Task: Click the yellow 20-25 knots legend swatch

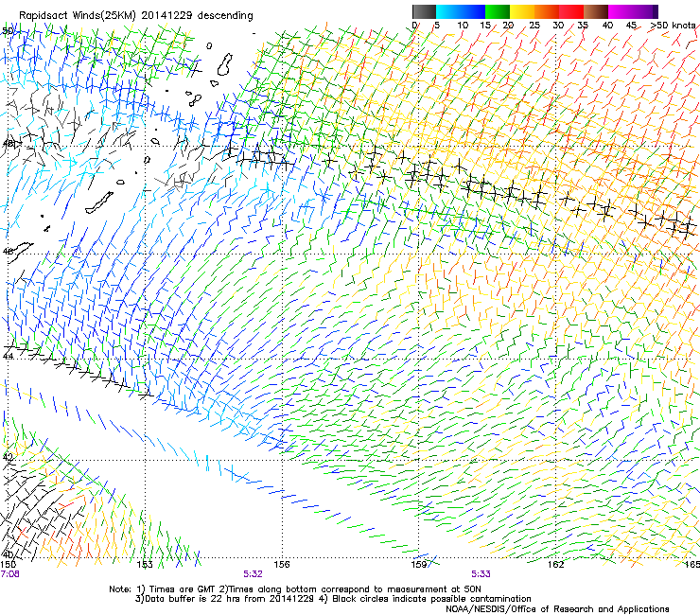Action: coord(522,11)
